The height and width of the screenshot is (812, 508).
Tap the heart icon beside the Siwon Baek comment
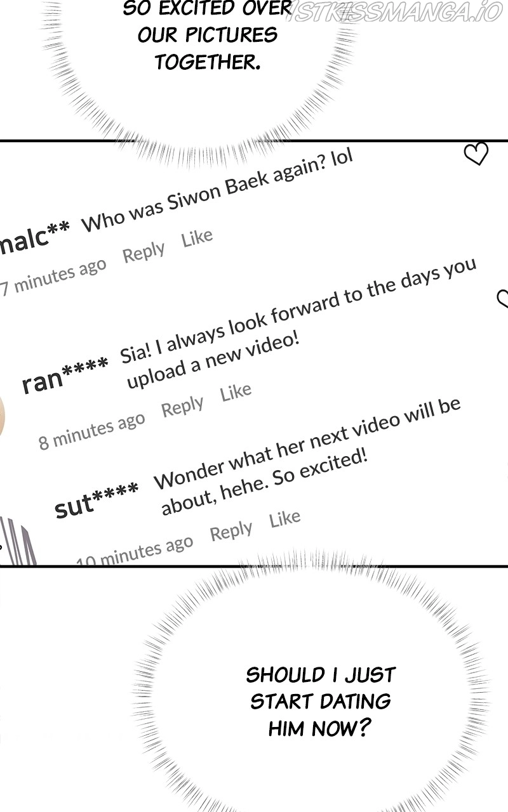point(476,154)
